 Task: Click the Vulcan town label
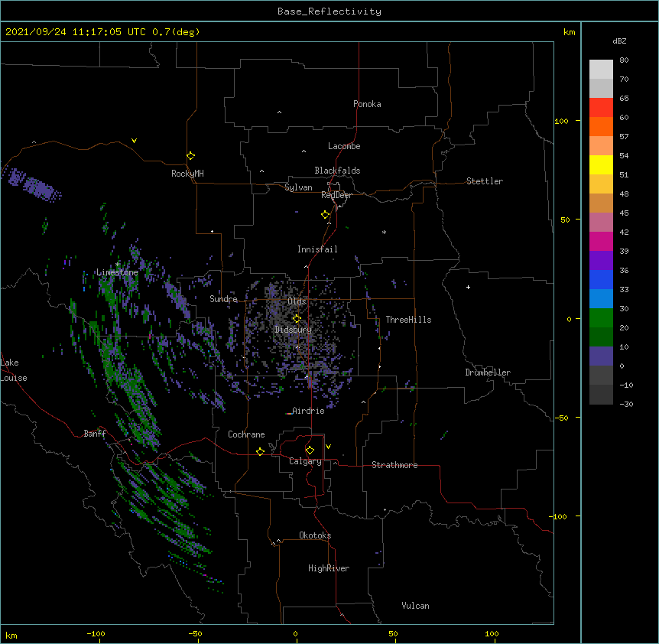point(415,606)
